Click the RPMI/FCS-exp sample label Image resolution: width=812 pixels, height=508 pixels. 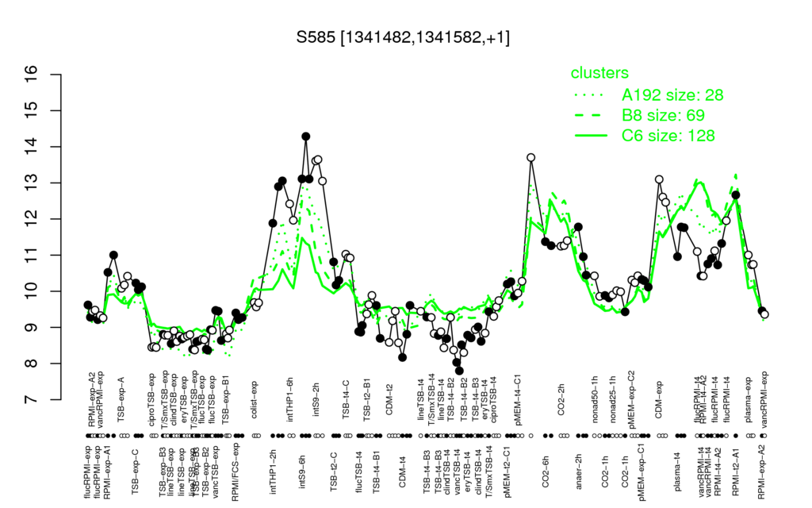point(235,472)
